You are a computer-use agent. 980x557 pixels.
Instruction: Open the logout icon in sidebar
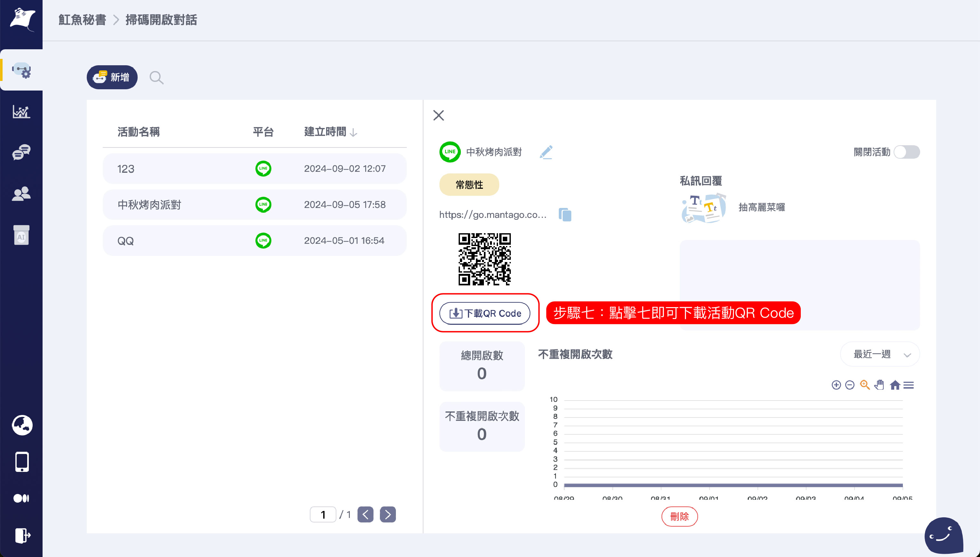22,535
